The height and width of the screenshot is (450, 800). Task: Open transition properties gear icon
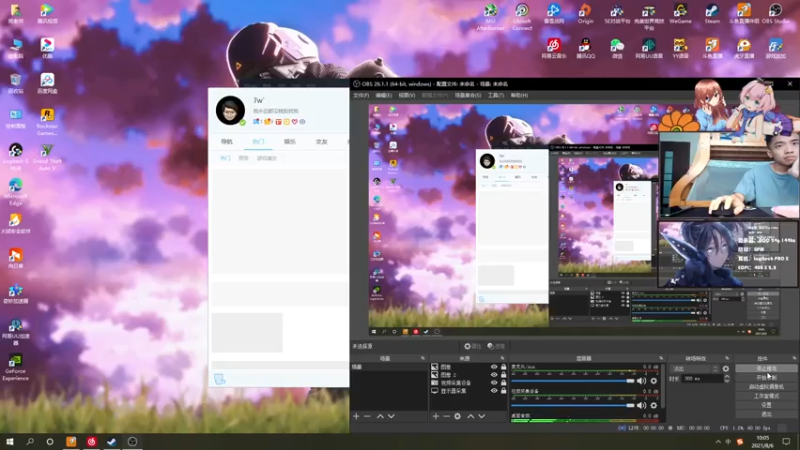pos(726,368)
